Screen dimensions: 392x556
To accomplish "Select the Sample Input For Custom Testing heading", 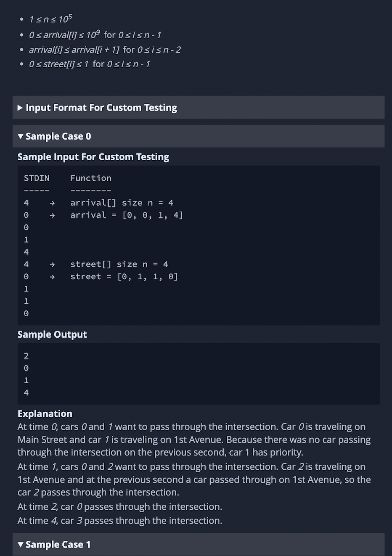I will coord(93,156).
